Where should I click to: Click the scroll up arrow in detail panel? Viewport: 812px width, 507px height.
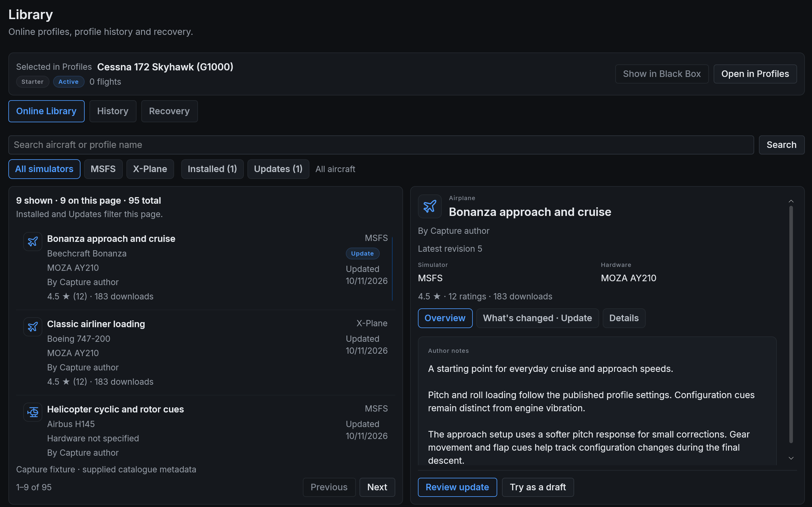point(791,201)
